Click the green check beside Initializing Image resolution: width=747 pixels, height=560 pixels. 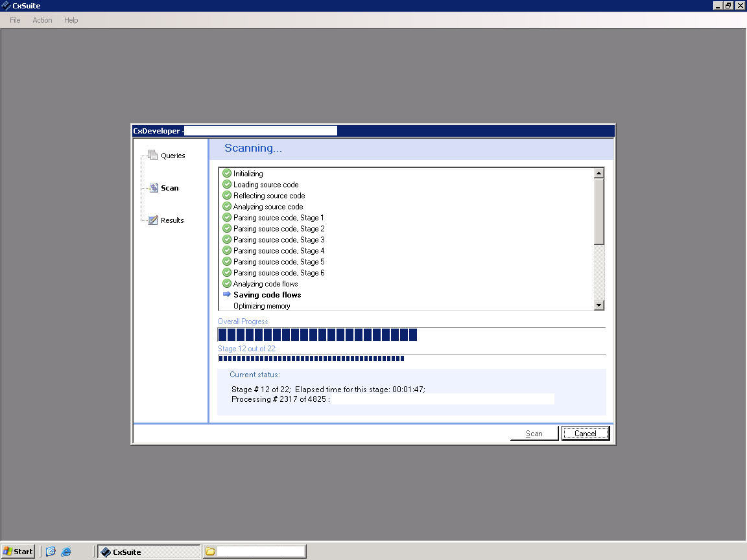click(x=227, y=173)
